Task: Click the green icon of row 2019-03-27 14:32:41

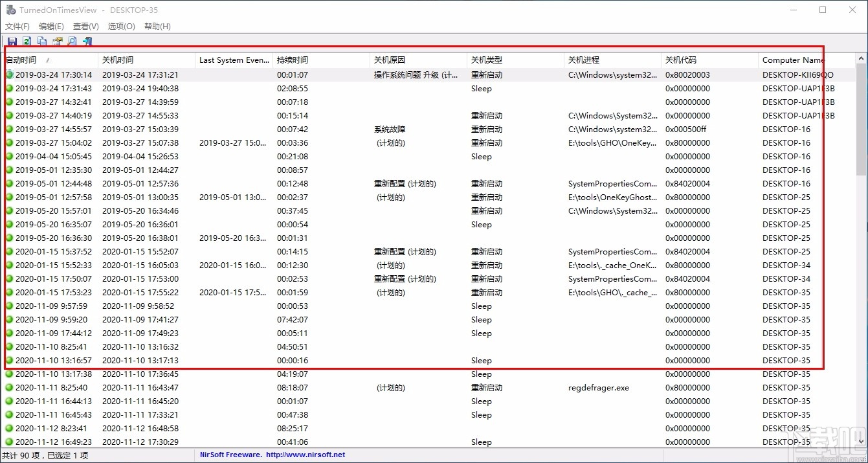Action: tap(10, 102)
